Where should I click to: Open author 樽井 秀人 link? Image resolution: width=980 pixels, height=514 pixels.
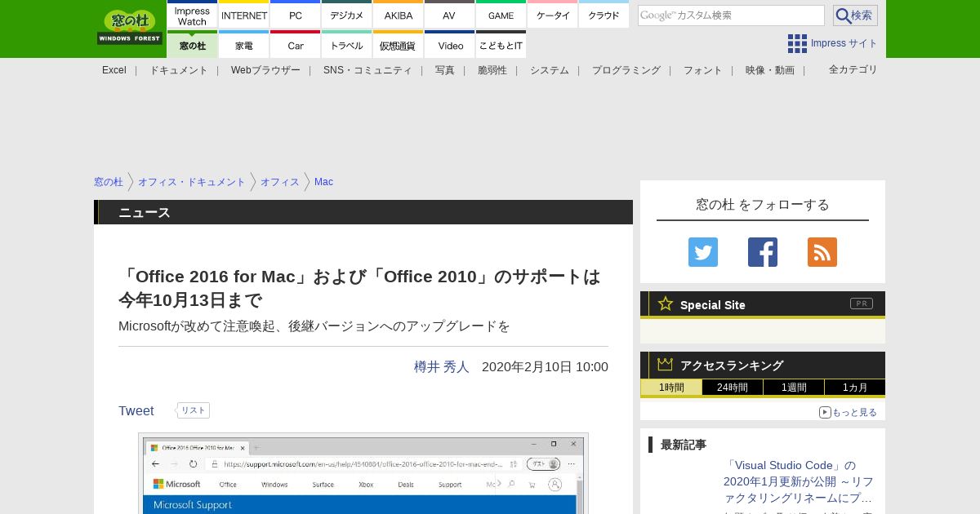[x=442, y=367]
